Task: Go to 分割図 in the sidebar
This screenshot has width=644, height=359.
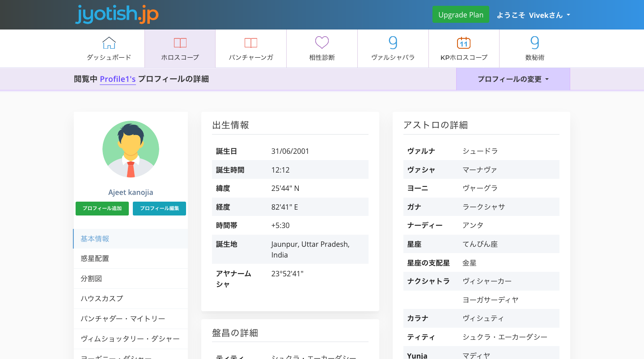Action: click(131, 279)
